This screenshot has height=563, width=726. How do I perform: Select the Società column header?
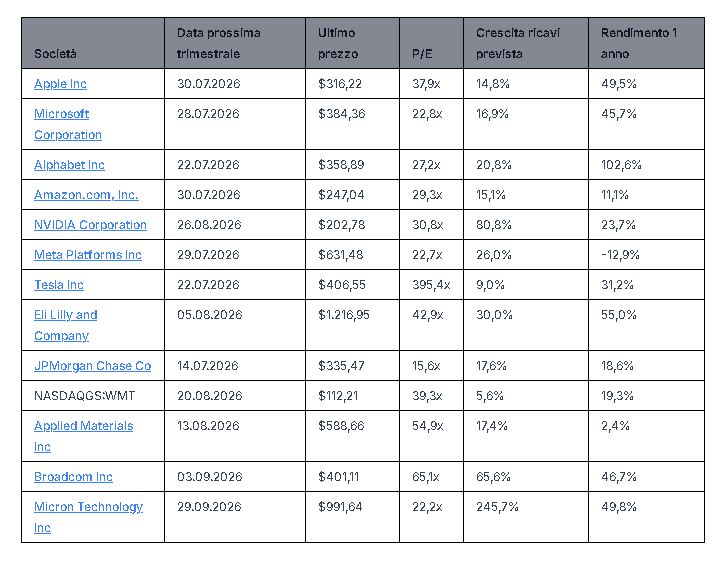pyautogui.click(x=93, y=43)
